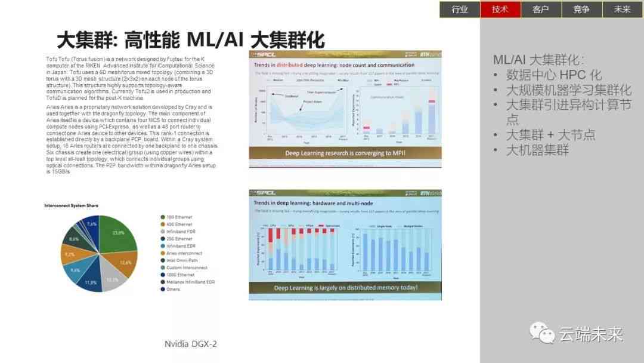644x363 pixels.
Task: Click the 25G Ethernet legend entry
Action: (x=177, y=239)
